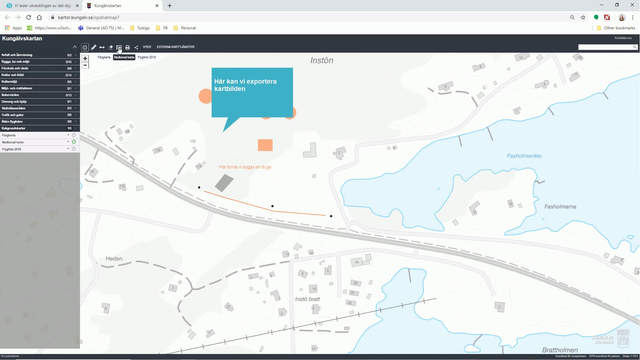The height and width of the screenshot is (360, 640).
Task: Select the orange square drawn on map
Action: (265, 145)
